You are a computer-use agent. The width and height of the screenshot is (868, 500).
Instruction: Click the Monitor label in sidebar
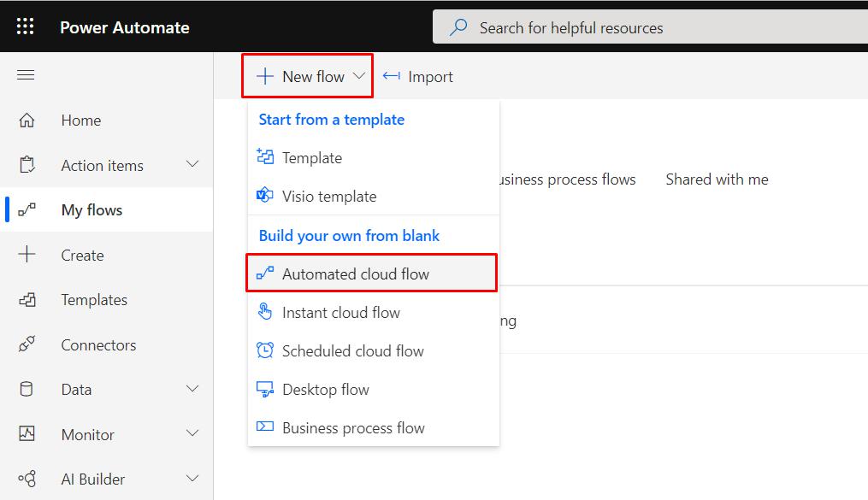coord(87,434)
